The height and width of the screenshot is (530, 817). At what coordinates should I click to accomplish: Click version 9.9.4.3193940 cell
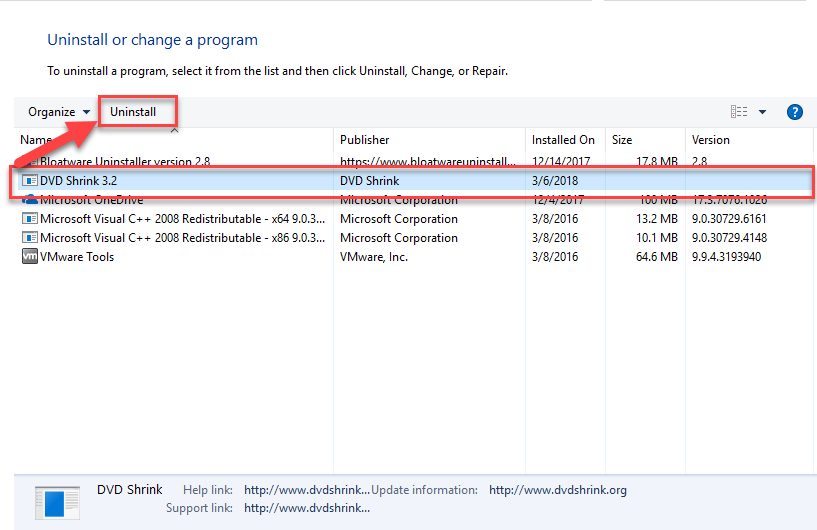(x=726, y=257)
